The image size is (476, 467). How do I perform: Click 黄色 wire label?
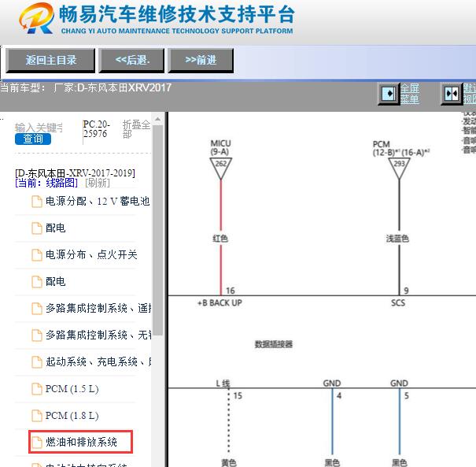pyautogui.click(x=229, y=463)
